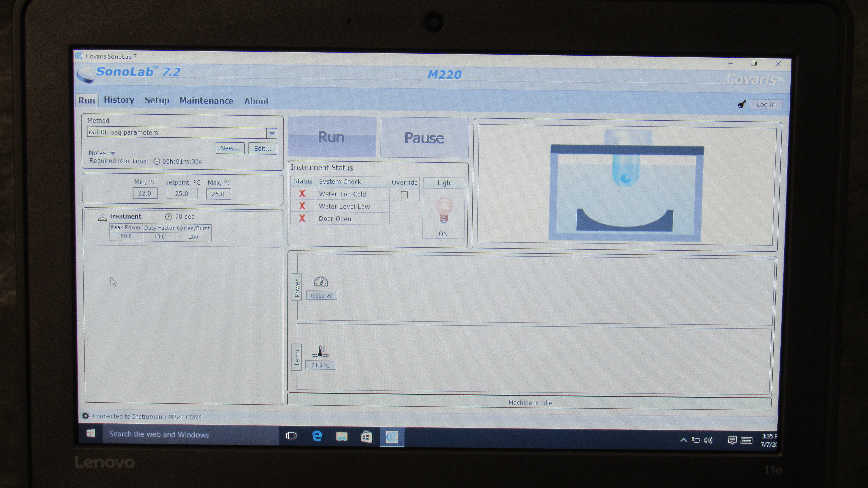Click the clock icon next to 90 sec
This screenshot has height=488, width=868.
click(168, 217)
